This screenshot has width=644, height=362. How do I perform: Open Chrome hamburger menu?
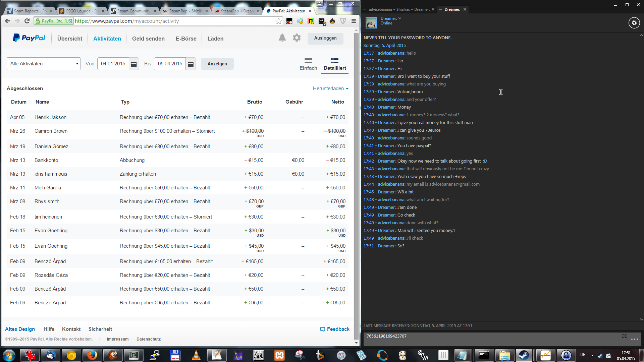point(354,21)
